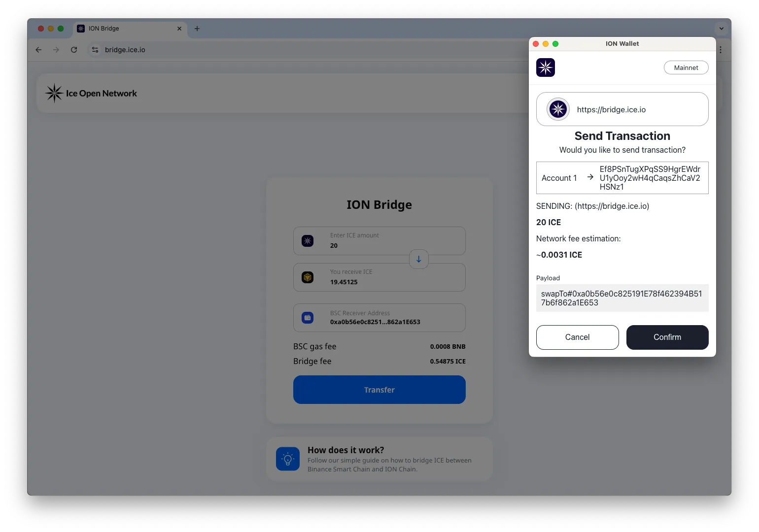This screenshot has height=532, width=759.
Task: Click the wallet icon beside BSC Receiver Address
Action: click(x=308, y=318)
